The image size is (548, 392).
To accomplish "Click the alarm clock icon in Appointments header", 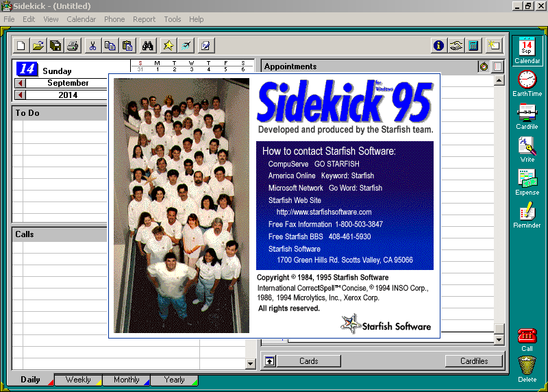I will (x=484, y=66).
